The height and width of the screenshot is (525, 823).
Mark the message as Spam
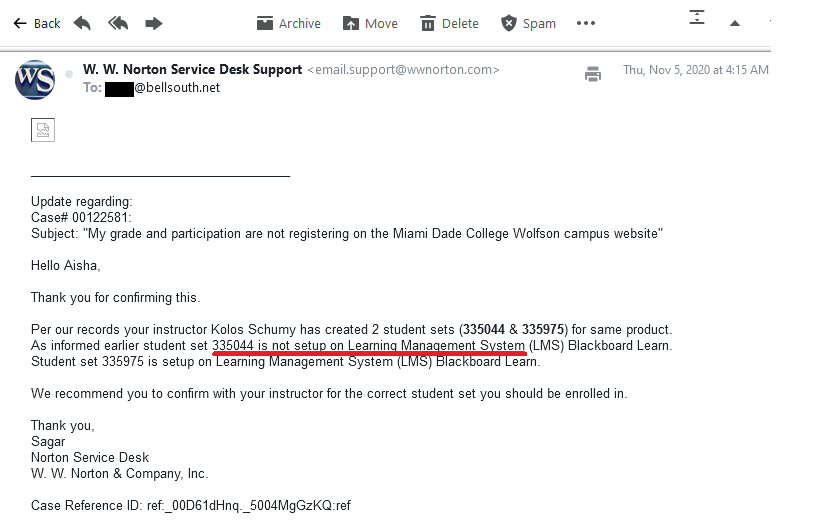pyautogui.click(x=528, y=23)
